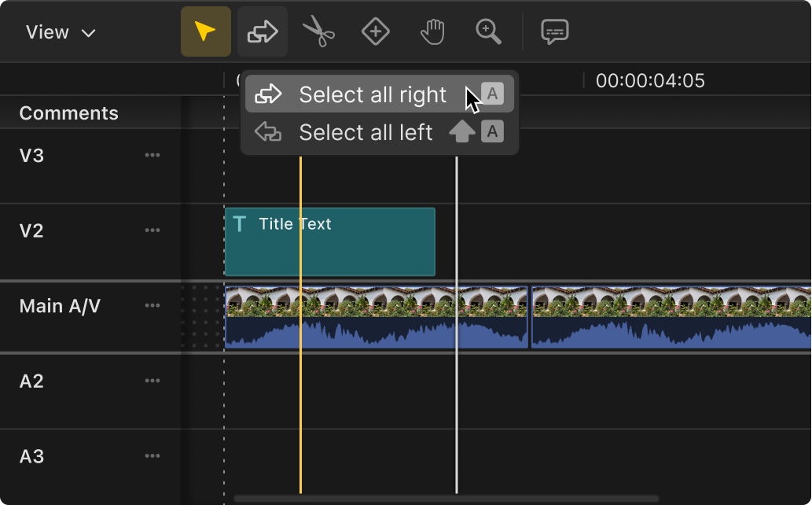Open Main A/V track options ellipsis

(x=152, y=305)
